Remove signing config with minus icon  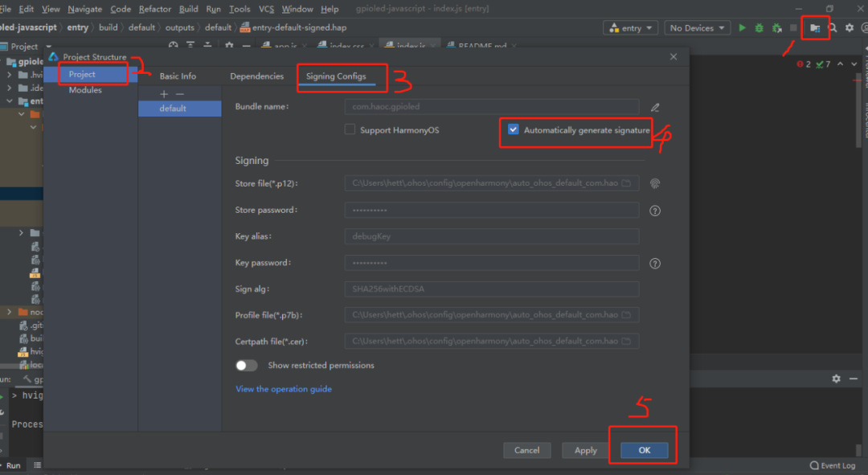click(x=179, y=94)
